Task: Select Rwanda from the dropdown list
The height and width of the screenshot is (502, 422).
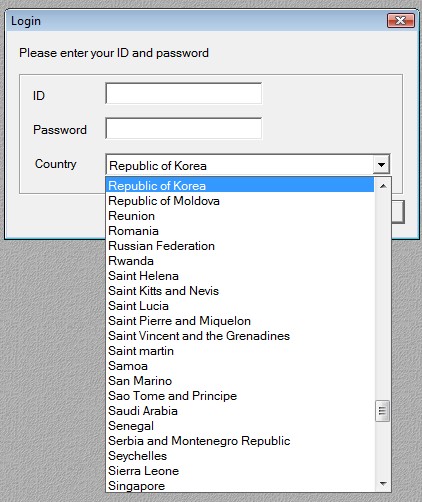Action: point(240,261)
